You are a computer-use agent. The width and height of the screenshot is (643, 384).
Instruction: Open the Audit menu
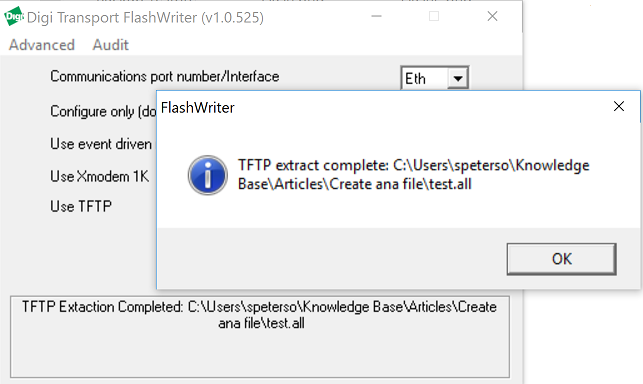coord(110,45)
